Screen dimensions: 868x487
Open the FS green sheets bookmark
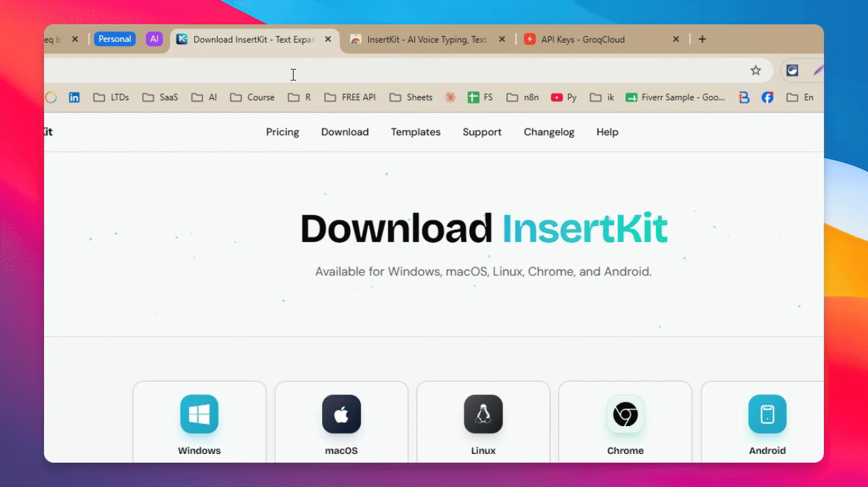(x=480, y=97)
